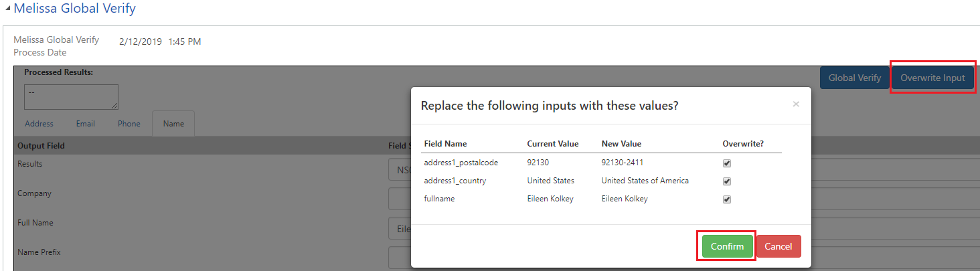Switch to the Address tab
Viewport: 980px width, 271px height.
[x=39, y=124]
